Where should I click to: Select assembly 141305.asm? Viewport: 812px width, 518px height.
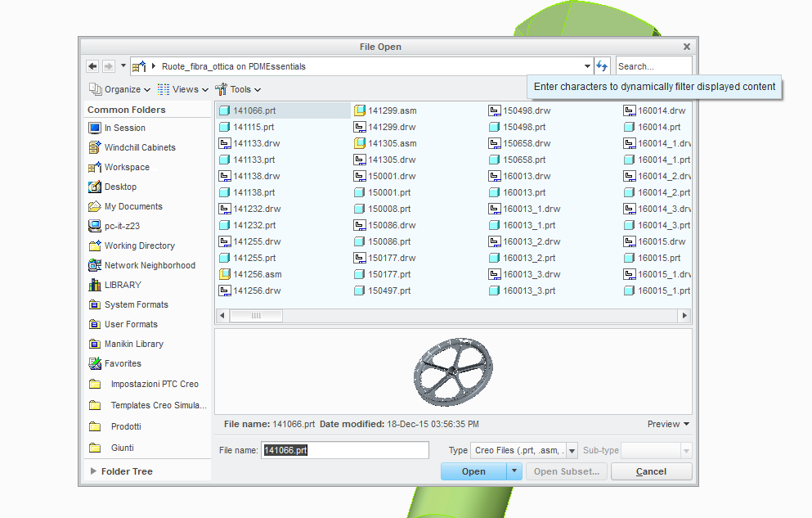point(385,143)
